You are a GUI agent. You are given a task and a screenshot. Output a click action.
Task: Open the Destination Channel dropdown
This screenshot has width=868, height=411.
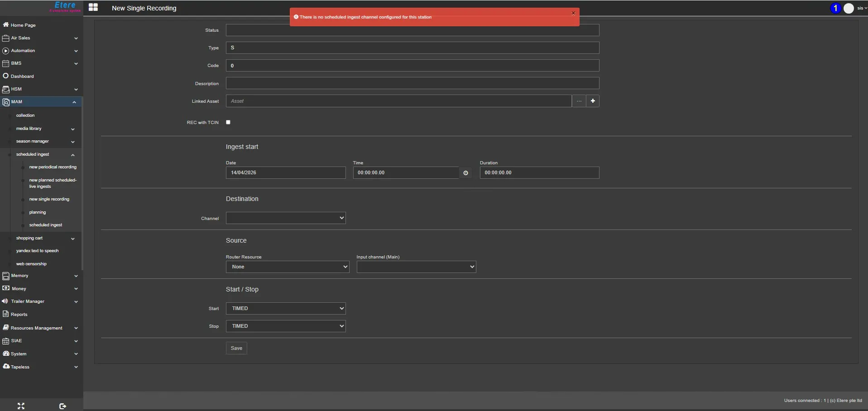pos(286,218)
